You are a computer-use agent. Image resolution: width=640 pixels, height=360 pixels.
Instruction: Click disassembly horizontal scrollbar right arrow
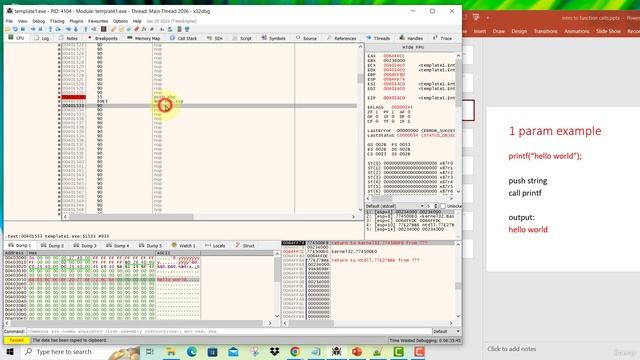click(x=353, y=217)
